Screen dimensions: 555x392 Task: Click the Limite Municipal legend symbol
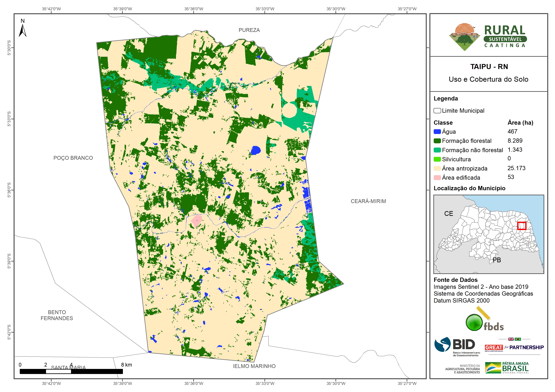click(437, 111)
